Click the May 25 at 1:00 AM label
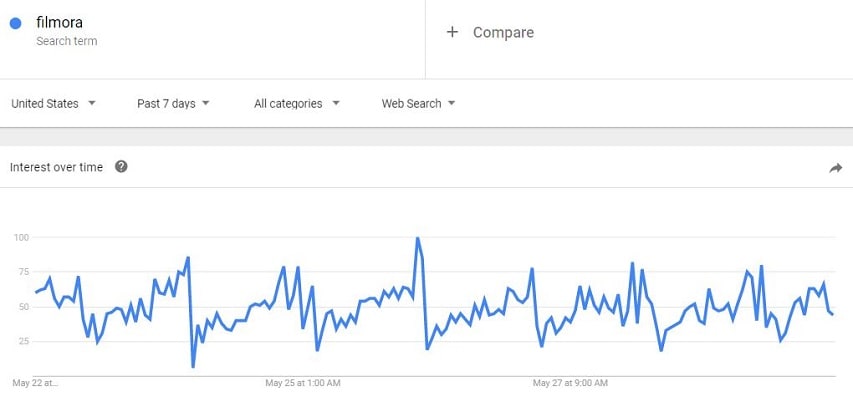The height and width of the screenshot is (402, 853). (303, 383)
